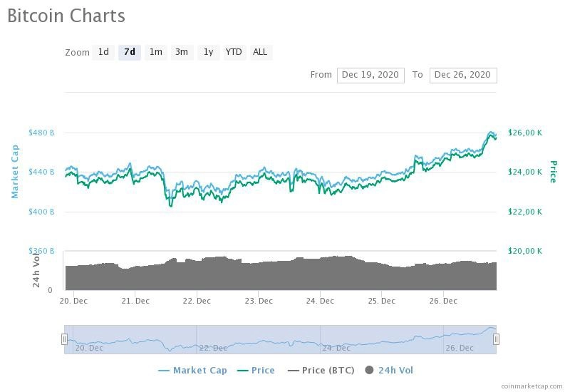Toggle Price (BTC) series in legend
570x392 pixels.
coord(321,371)
